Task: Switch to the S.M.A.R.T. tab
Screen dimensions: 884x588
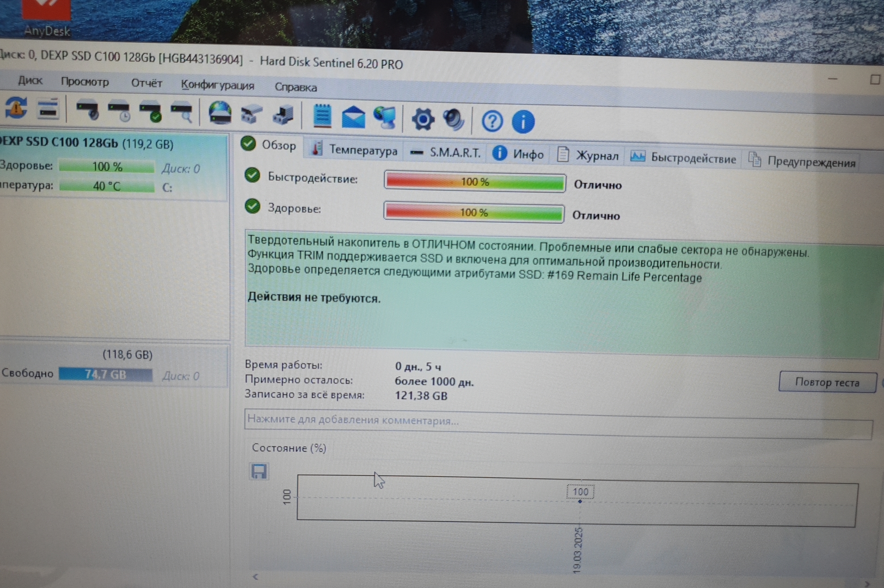Action: coord(446,152)
